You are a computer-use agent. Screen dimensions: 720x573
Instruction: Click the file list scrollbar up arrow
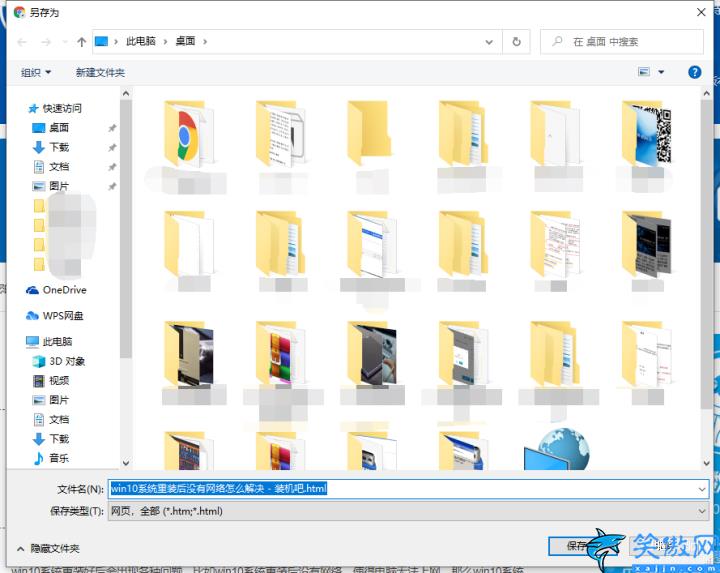(x=706, y=93)
